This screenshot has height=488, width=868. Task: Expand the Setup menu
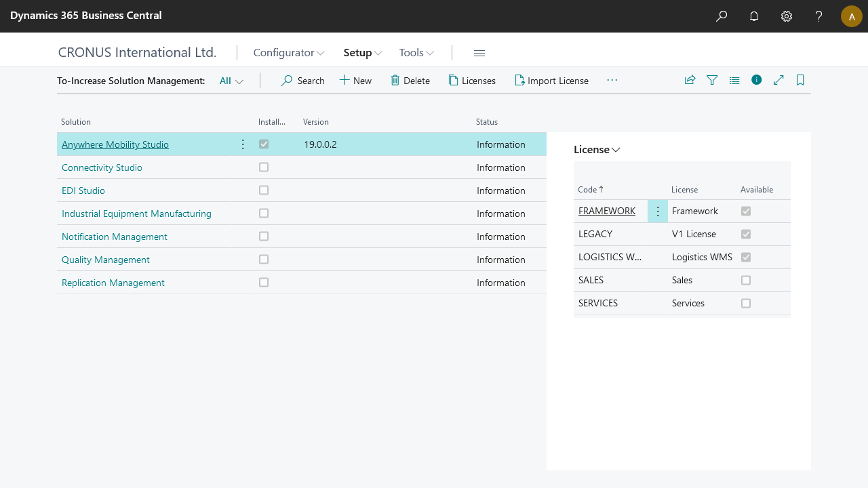click(x=363, y=53)
